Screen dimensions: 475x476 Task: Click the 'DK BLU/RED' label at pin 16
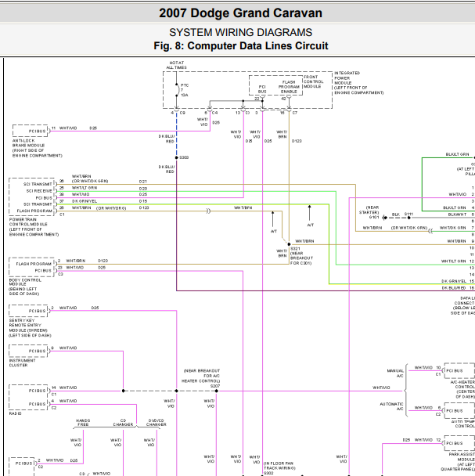pyautogui.click(x=454, y=288)
